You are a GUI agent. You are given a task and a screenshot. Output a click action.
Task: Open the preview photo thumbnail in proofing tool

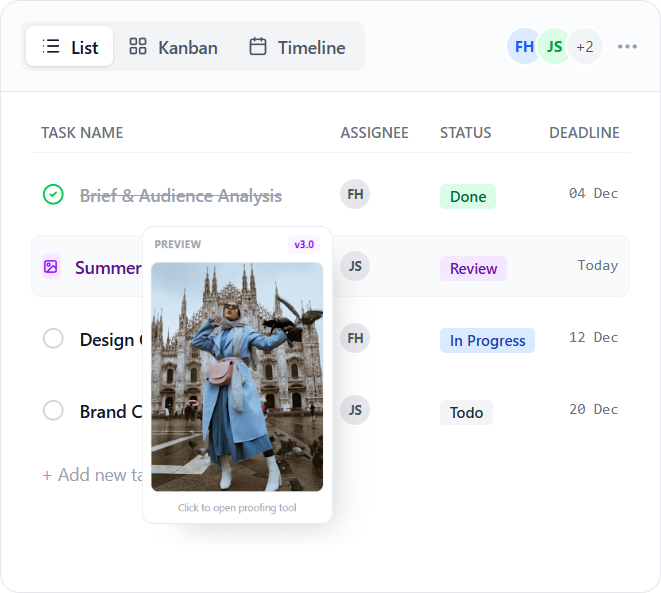tap(237, 377)
